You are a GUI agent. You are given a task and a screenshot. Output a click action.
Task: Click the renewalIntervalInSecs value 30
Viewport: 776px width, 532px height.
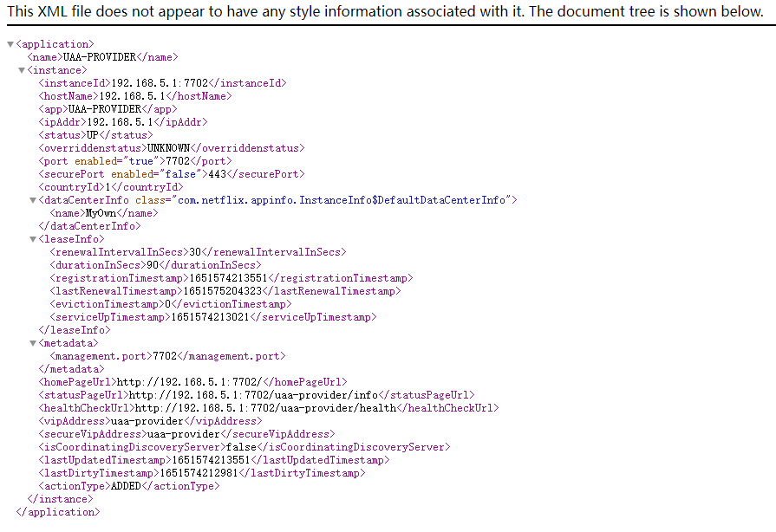click(x=195, y=252)
